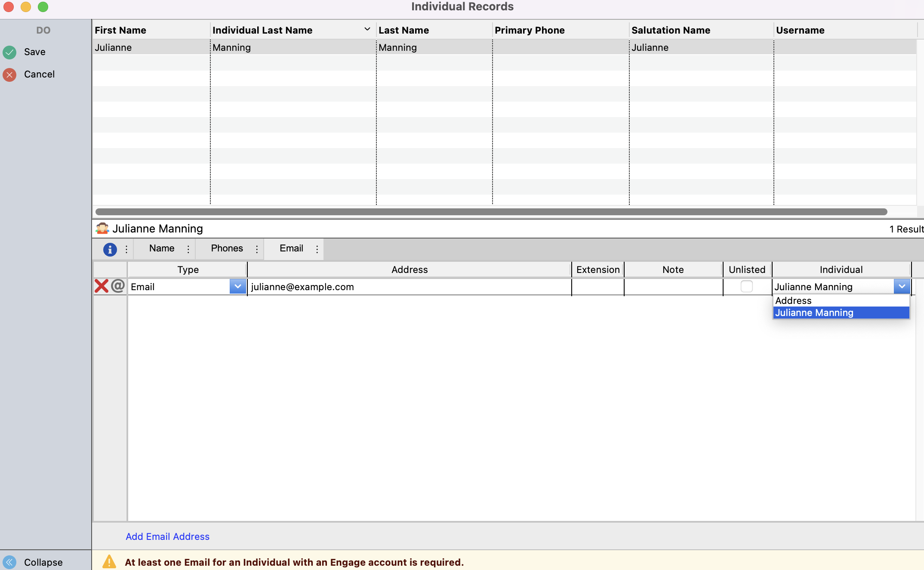Image resolution: width=924 pixels, height=570 pixels.
Task: Delete email row with red X icon
Action: click(x=102, y=286)
